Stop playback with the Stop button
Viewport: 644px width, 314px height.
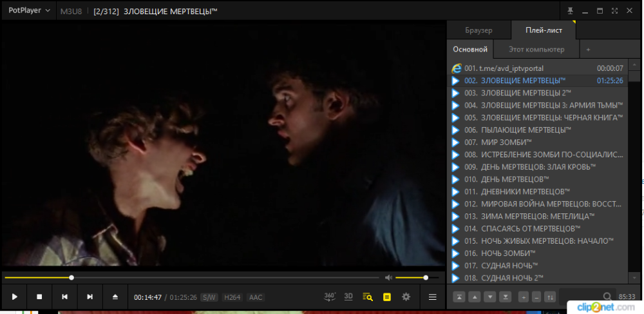click(x=39, y=297)
